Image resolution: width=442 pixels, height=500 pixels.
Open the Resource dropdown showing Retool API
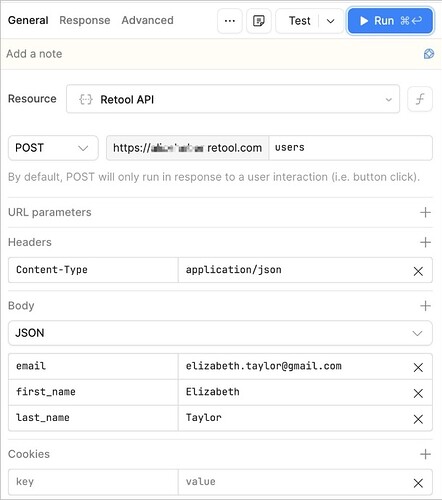tap(233, 99)
